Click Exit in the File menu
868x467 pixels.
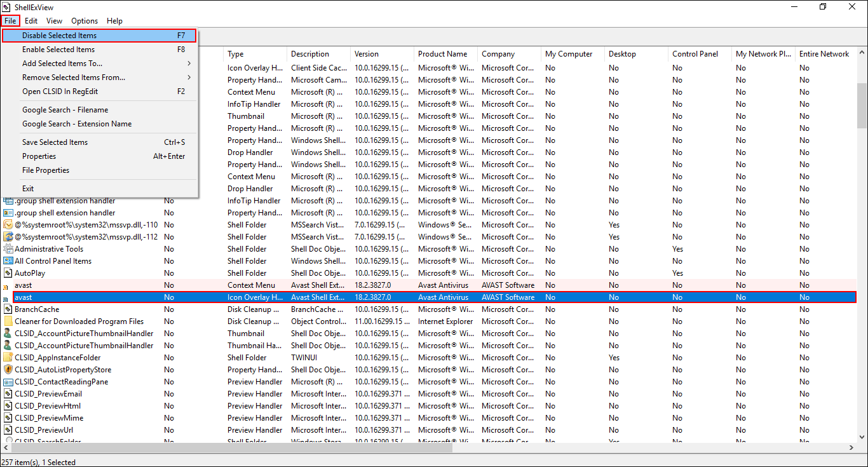(x=99, y=189)
